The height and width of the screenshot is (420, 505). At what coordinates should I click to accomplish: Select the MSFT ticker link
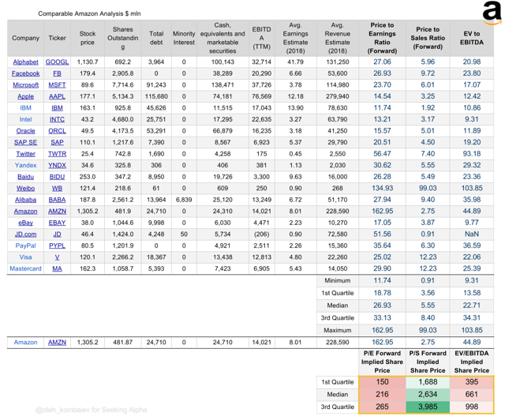[x=57, y=84]
